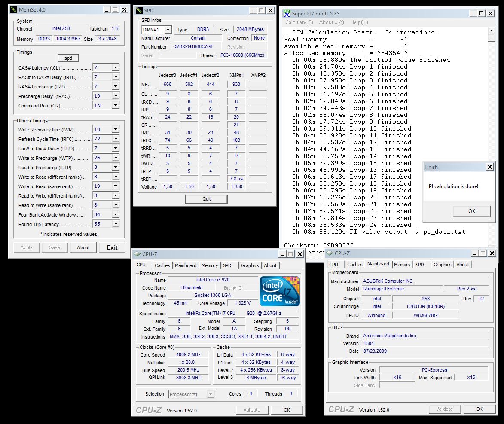Switch to Caches tab in CPU-Z processor window
Image resolution: width=504 pixels, height=424 pixels.
coord(162,265)
